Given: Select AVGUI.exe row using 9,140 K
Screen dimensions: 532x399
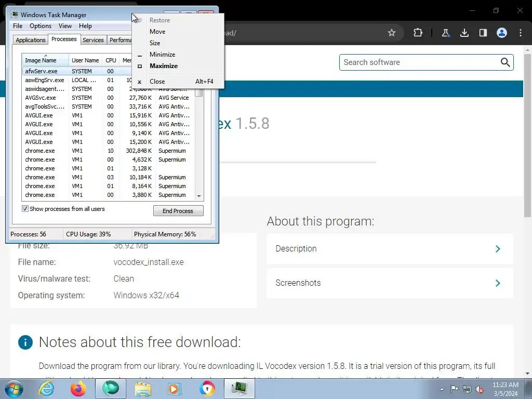Looking at the screenshot, I should pyautogui.click(x=109, y=133).
